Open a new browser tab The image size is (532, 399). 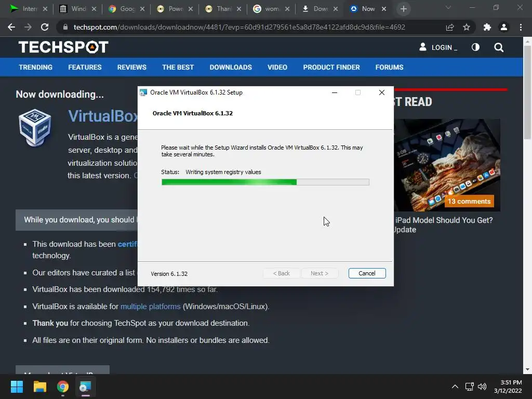403,9
